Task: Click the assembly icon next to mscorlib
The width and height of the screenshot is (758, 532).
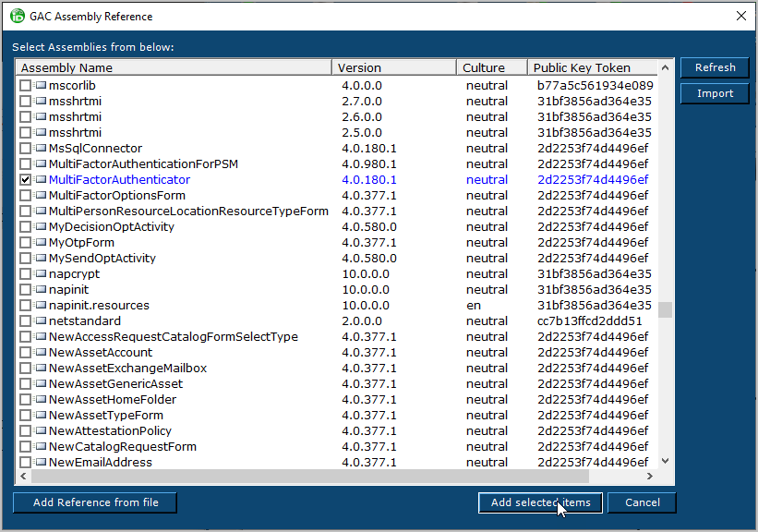Action: (x=40, y=86)
